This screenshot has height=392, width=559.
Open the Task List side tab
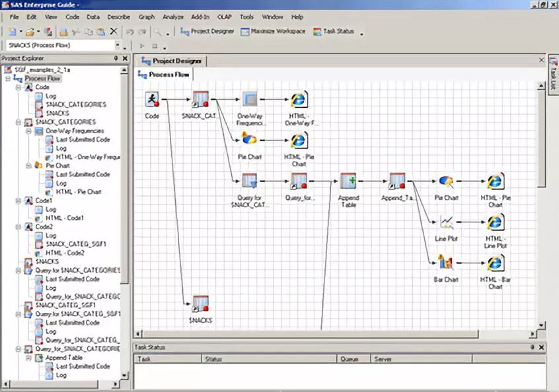tap(553, 73)
